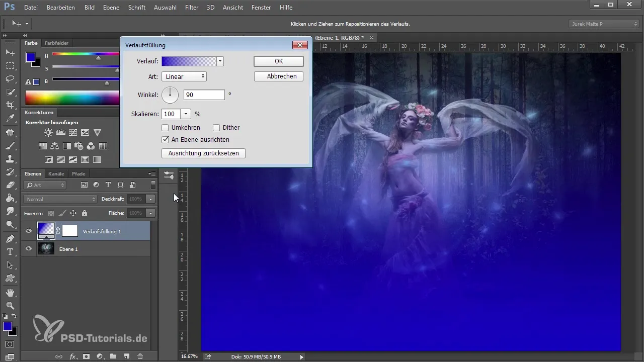The height and width of the screenshot is (362, 644).
Task: Open the Filter menu
Action: [191, 8]
